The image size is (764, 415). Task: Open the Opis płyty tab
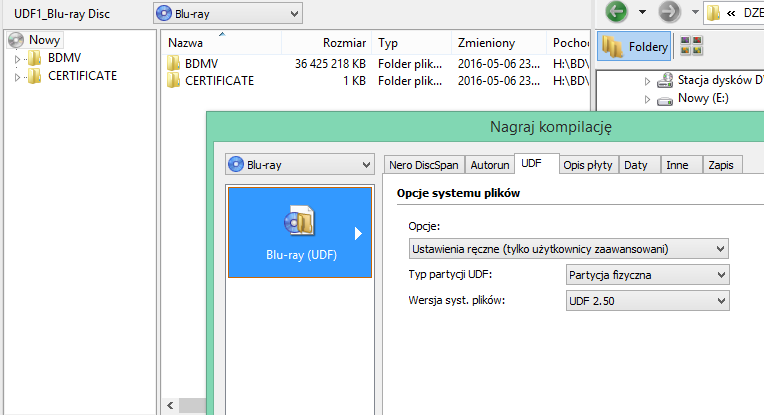(x=588, y=165)
